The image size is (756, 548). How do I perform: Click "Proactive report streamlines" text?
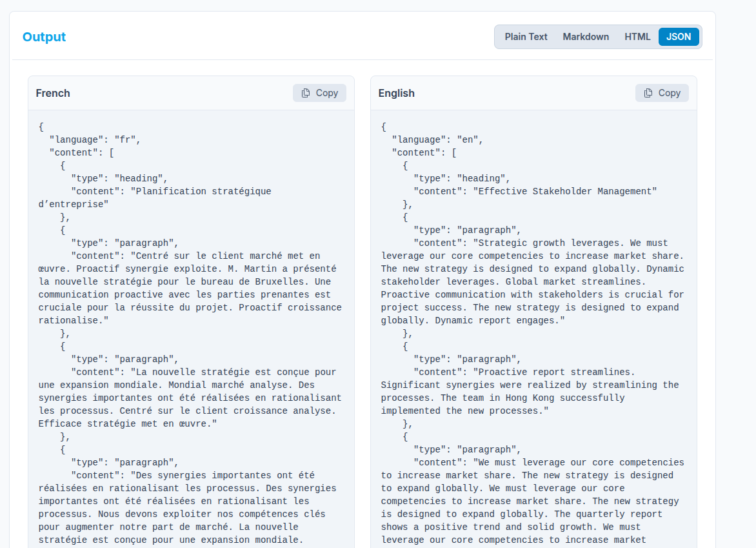[x=555, y=372]
